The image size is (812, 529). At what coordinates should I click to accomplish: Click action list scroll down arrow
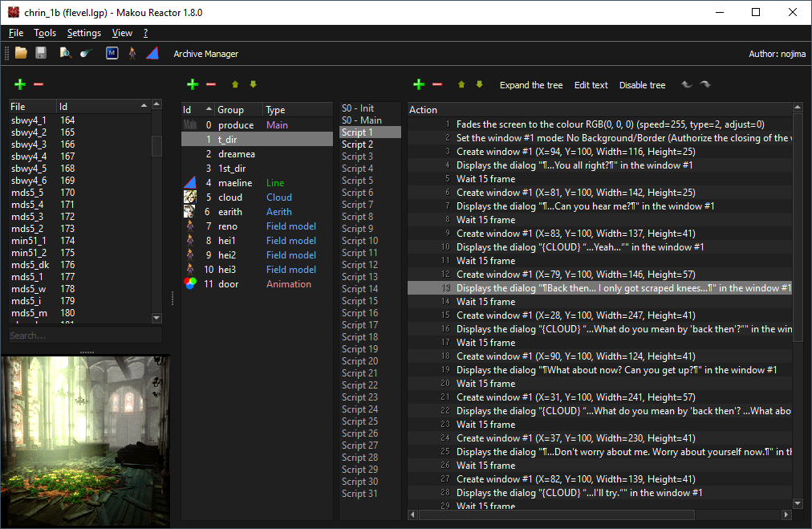[x=798, y=503]
